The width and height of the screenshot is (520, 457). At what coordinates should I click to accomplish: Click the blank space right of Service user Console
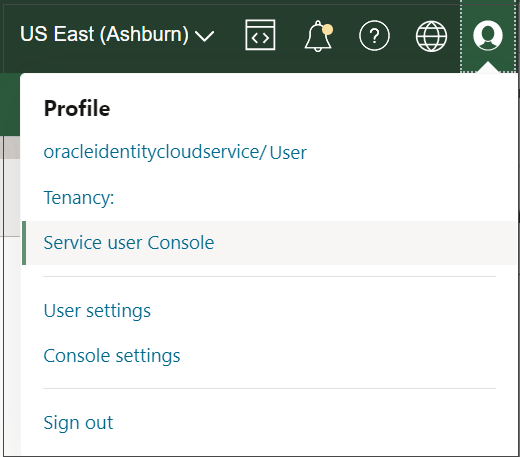[x=365, y=243]
